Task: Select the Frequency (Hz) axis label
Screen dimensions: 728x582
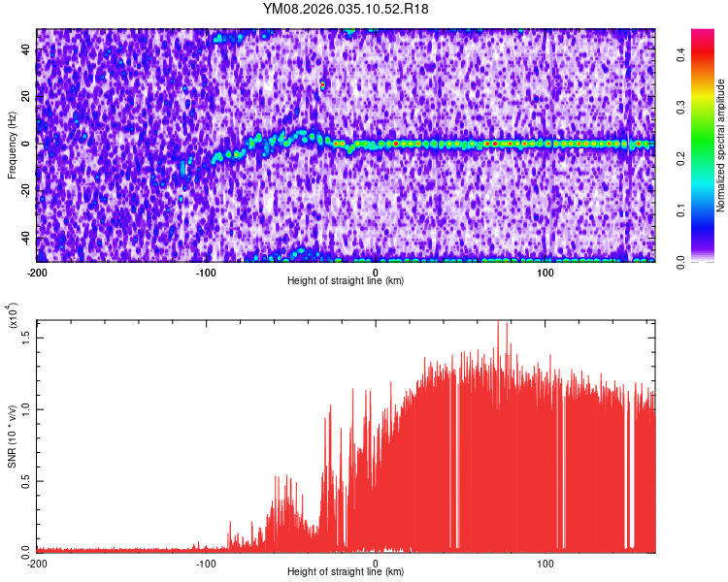Action: coord(12,145)
